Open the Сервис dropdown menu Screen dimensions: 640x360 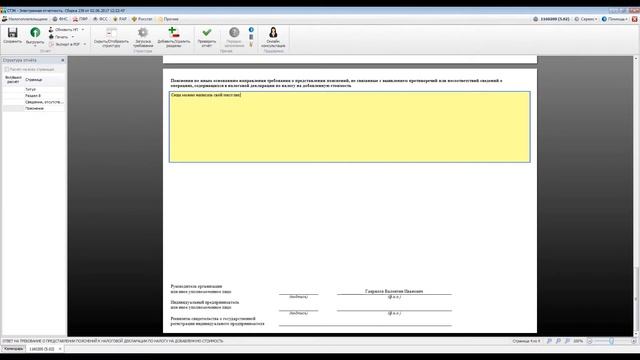(x=586, y=19)
